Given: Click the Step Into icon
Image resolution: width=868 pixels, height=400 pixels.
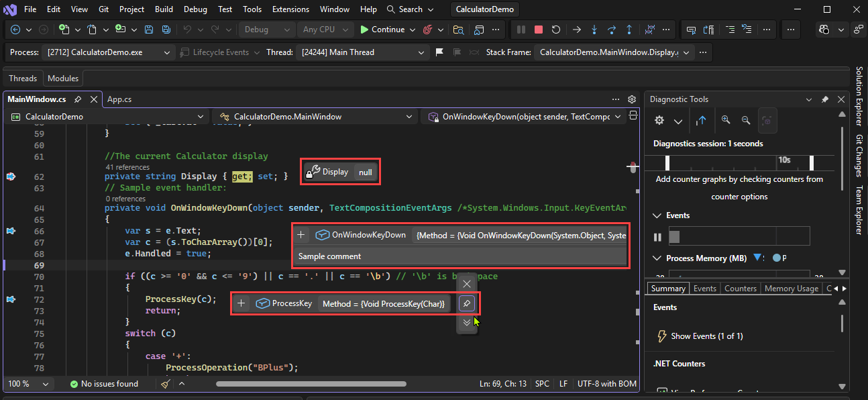Looking at the screenshot, I should click(594, 30).
